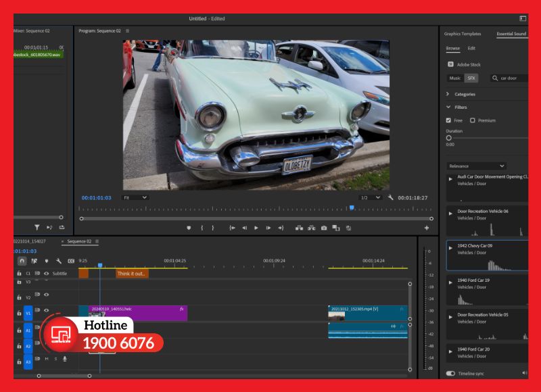541x392 pixels.
Task: Click the Mark In bracket button
Action: (x=202, y=228)
